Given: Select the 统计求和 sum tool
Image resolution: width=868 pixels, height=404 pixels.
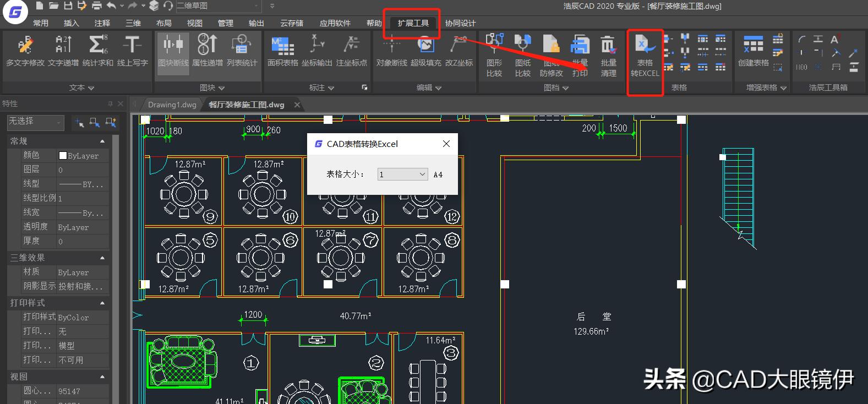Looking at the screenshot, I should pos(97,51).
